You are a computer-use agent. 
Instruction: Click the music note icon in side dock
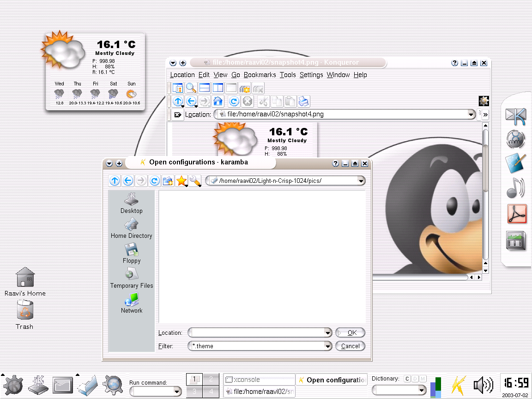515,187
